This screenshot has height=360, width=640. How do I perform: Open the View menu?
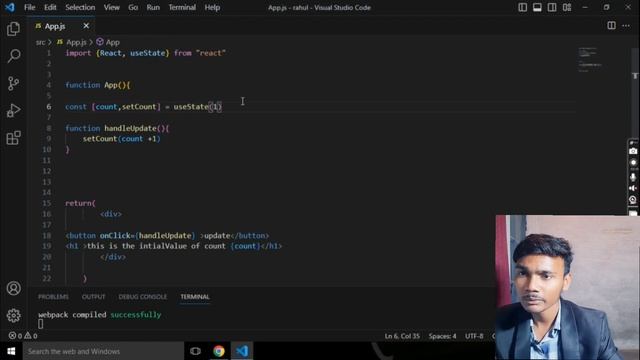111,7
